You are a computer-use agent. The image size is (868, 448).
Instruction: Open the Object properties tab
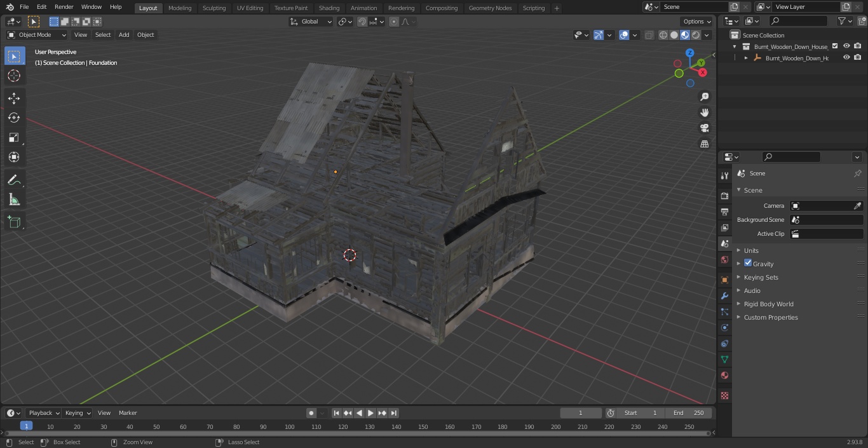[x=724, y=280]
